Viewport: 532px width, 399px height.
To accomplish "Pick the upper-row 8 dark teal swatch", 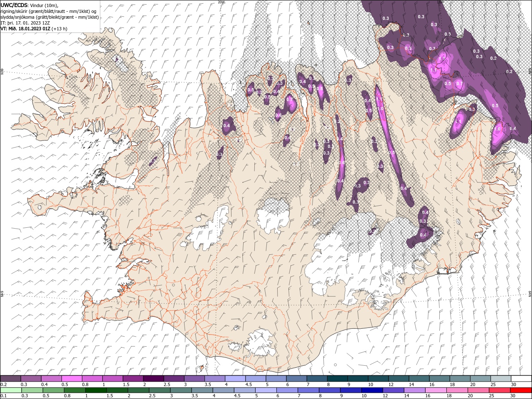I will click(x=338, y=378).
